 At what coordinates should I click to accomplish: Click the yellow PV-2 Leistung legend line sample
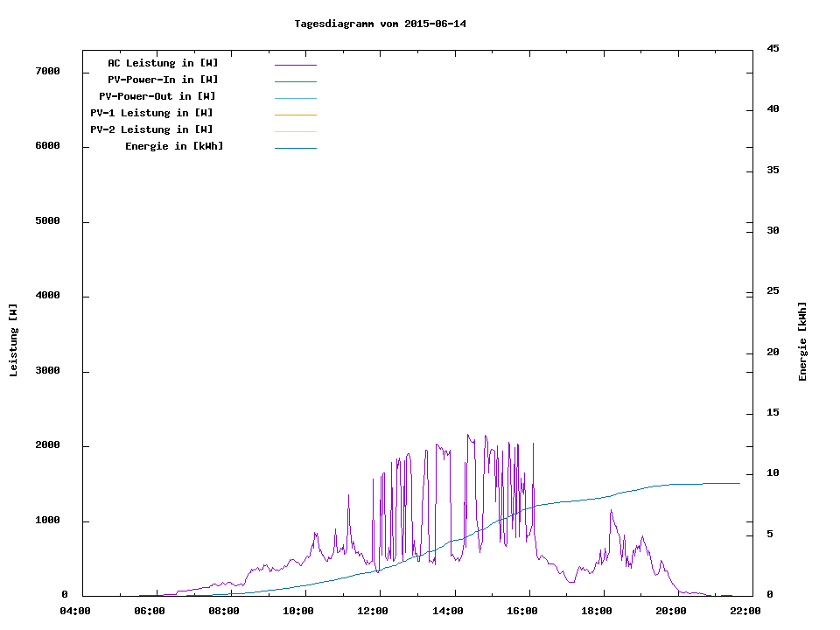click(x=295, y=131)
